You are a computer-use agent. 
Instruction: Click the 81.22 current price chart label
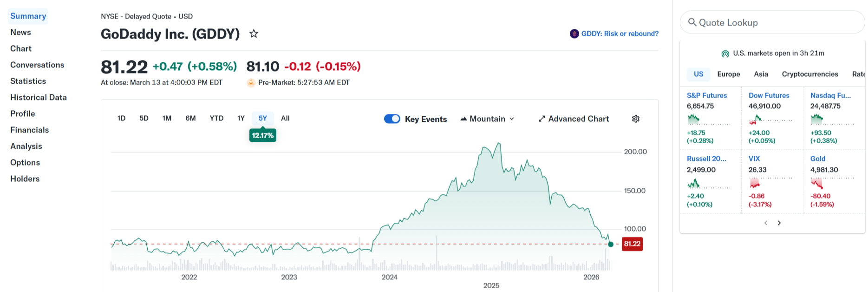coord(632,244)
